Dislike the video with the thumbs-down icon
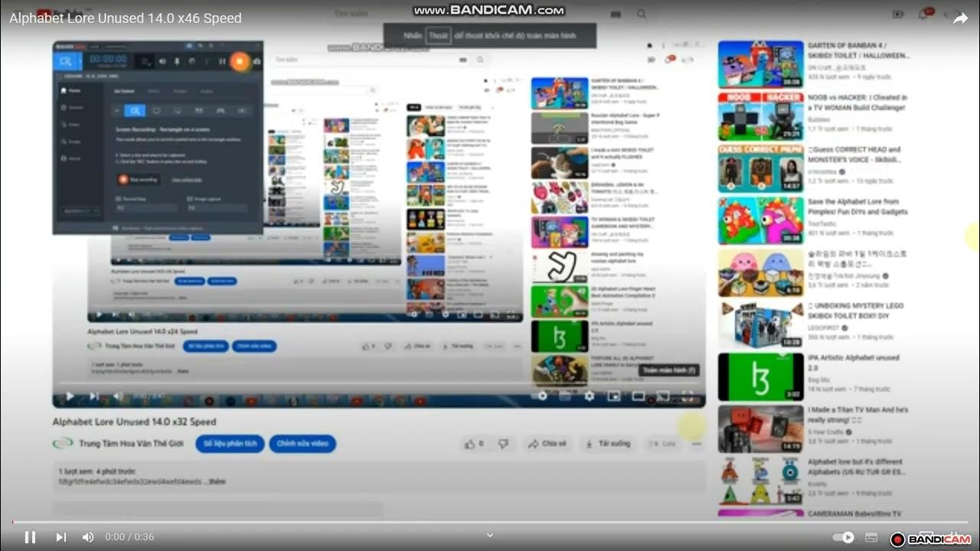 tap(503, 444)
